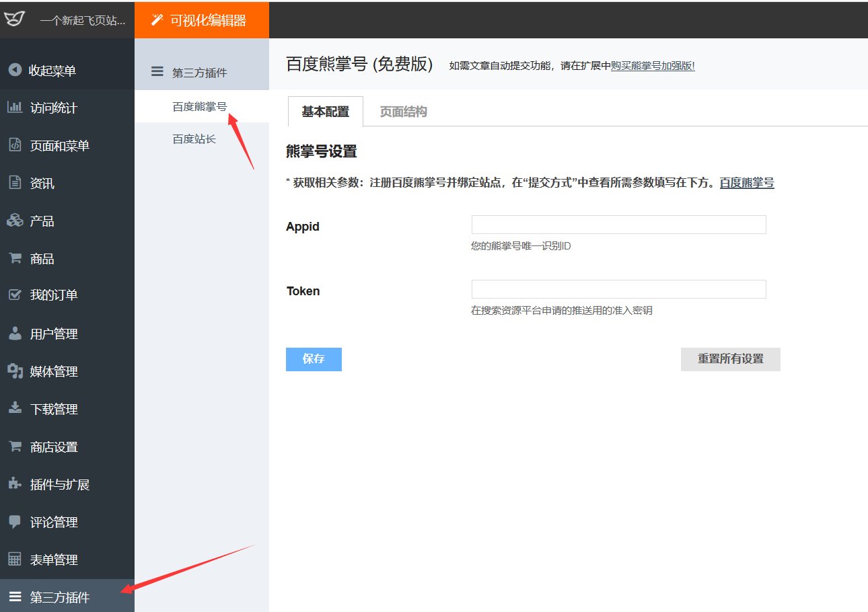Click the cart icon beside 商品

pyautogui.click(x=14, y=258)
